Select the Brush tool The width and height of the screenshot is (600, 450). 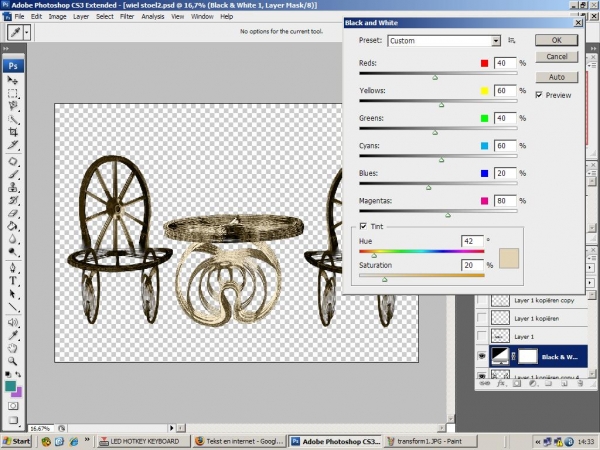pos(13,174)
